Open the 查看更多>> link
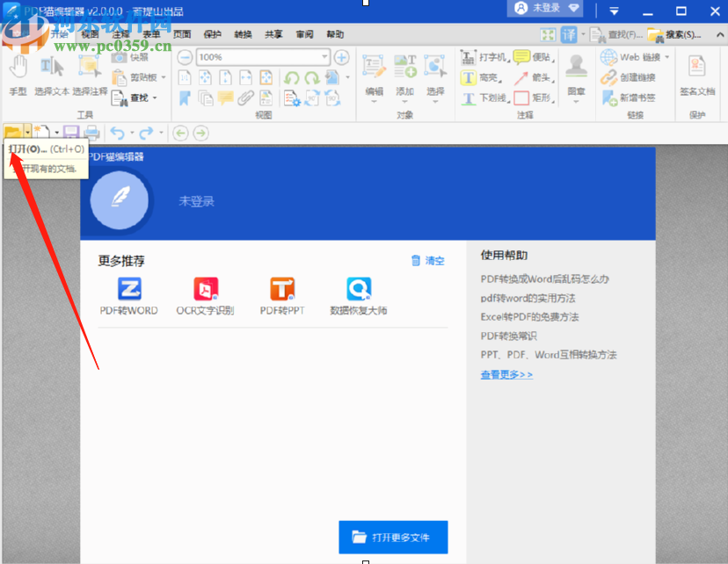 click(x=506, y=374)
